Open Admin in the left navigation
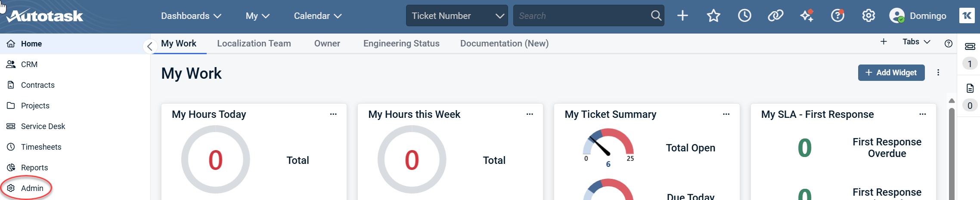Screen dimensions: 980x200 pos(32,188)
